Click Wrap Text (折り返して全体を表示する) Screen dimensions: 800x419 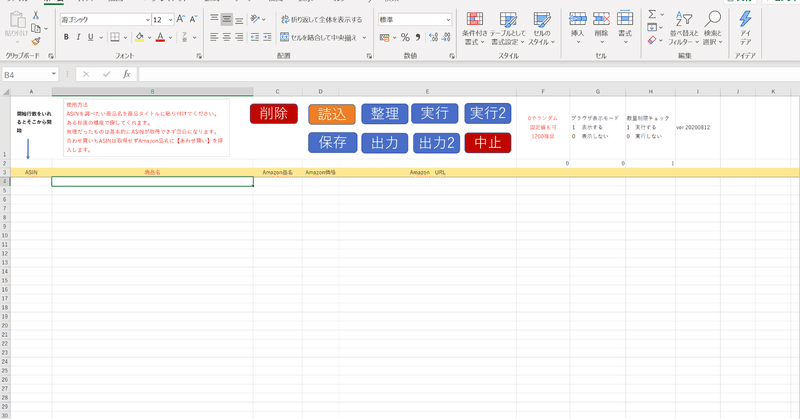point(321,19)
